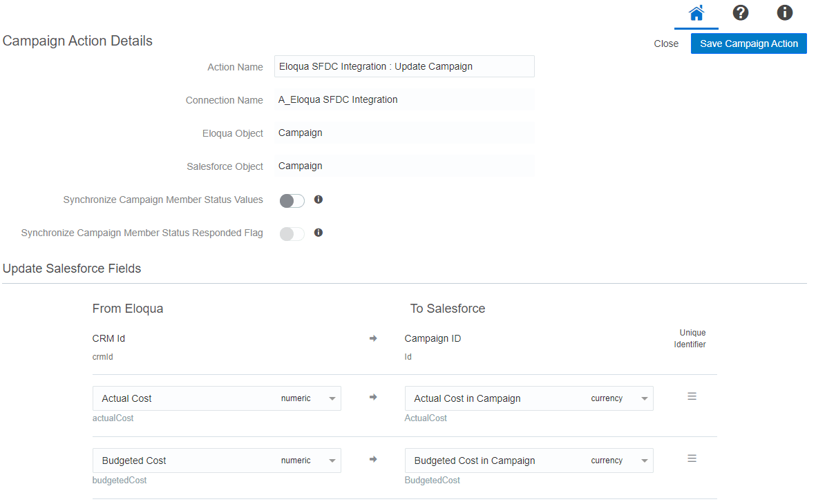This screenshot has height=504, width=816.
Task: Show info for Status Responded Flag setting
Action: coord(319,233)
